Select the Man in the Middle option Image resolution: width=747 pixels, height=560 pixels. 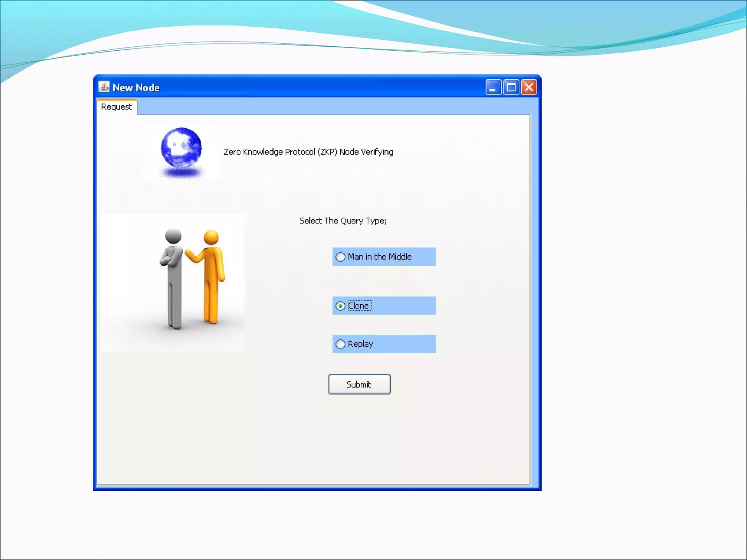[341, 257]
